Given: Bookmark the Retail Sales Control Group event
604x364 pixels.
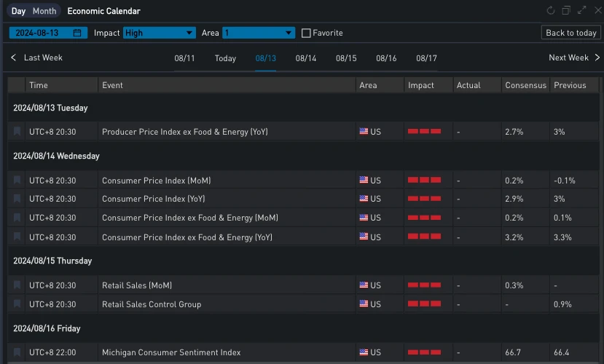Looking at the screenshot, I should click(17, 304).
